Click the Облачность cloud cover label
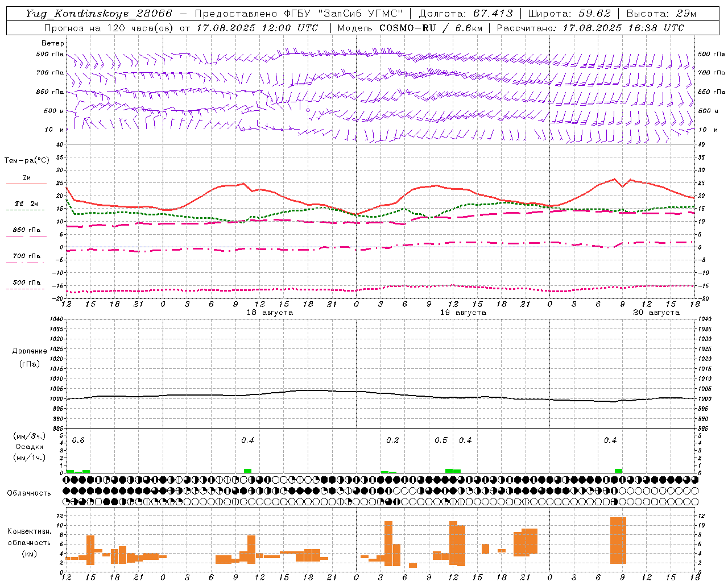 (29, 493)
